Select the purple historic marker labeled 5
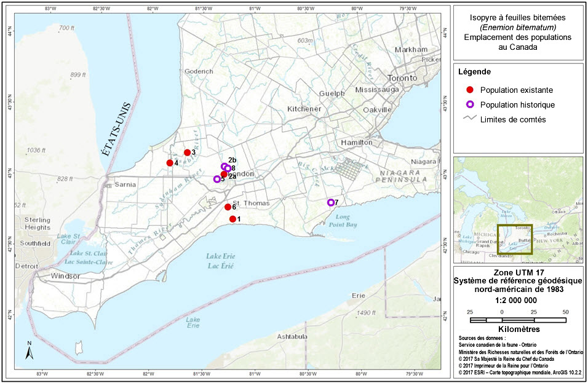The height and width of the screenshot is (383, 588). point(217,180)
